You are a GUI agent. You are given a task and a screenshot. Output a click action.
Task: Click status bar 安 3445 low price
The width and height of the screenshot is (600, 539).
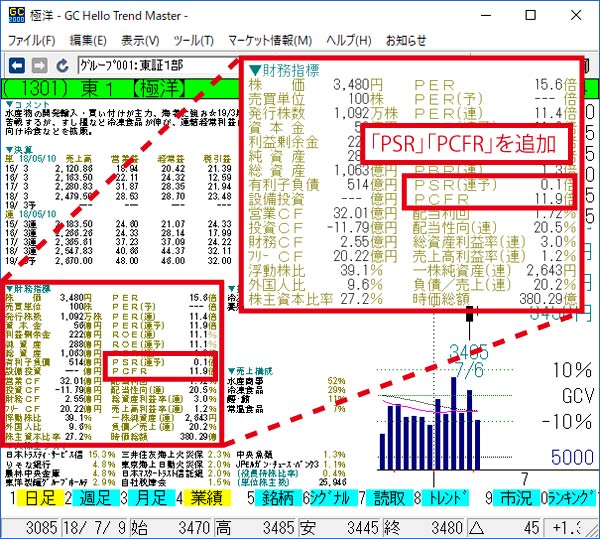340,528
